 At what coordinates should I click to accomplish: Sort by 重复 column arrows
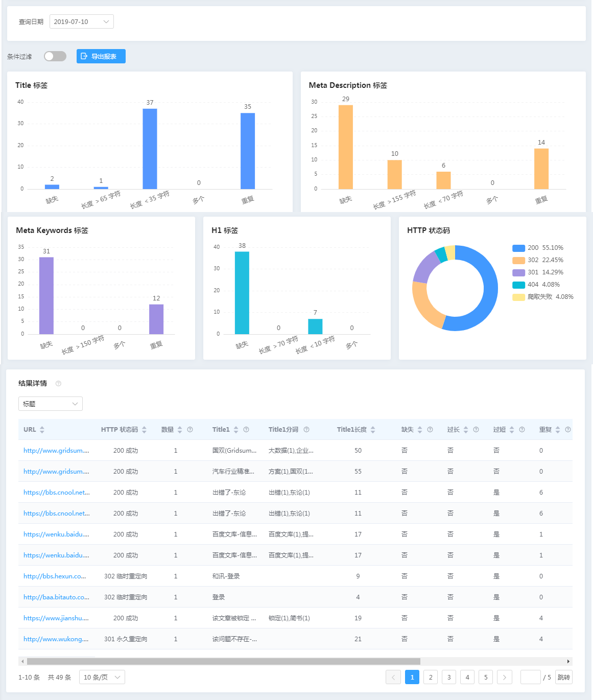point(558,430)
